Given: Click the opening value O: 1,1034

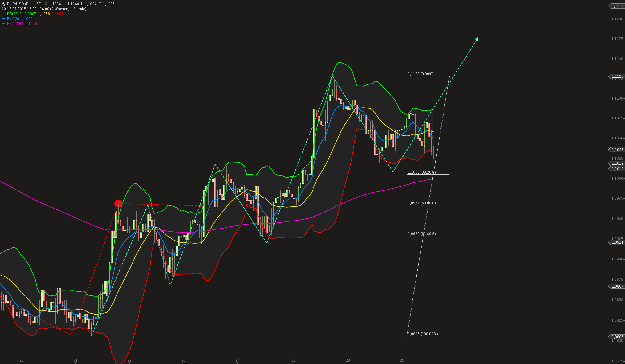Looking at the screenshot, I should click(53, 4).
